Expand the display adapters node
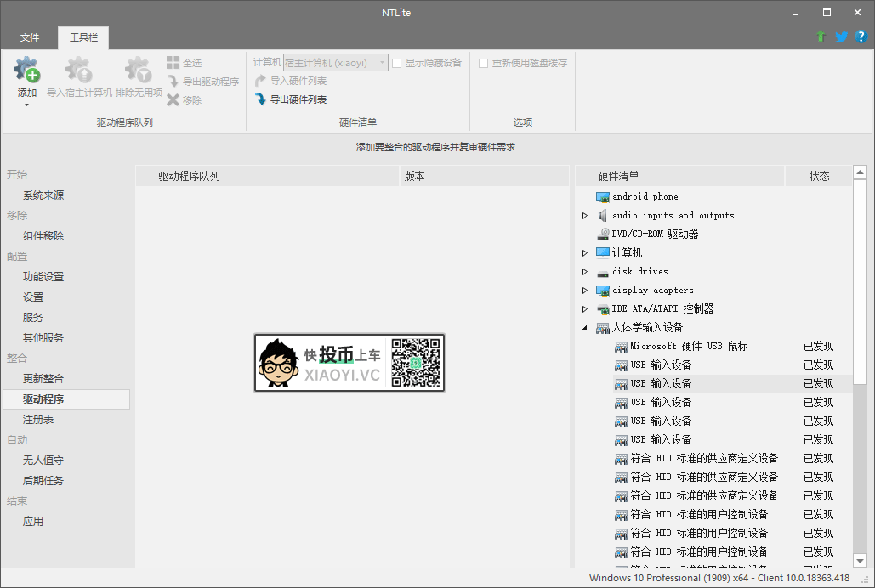Image resolution: width=875 pixels, height=588 pixels. (x=585, y=291)
